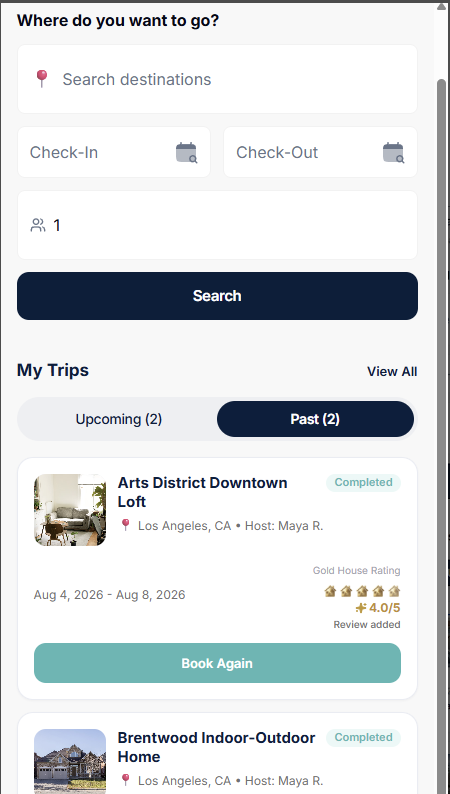This screenshot has height=794, width=450.
Task: Click the Brentwood Indoor-Outdoor Home title
Action: coord(217,747)
